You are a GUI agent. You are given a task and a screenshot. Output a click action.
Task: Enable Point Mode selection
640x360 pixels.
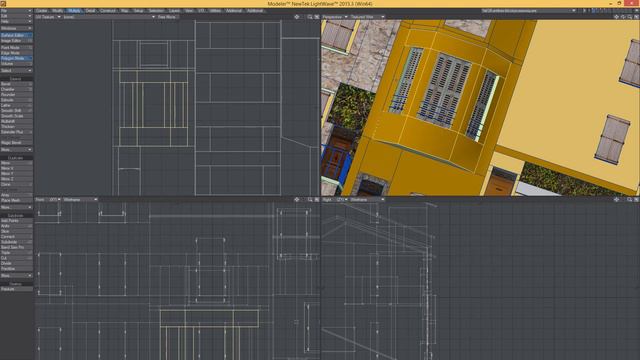pyautogui.click(x=16, y=48)
